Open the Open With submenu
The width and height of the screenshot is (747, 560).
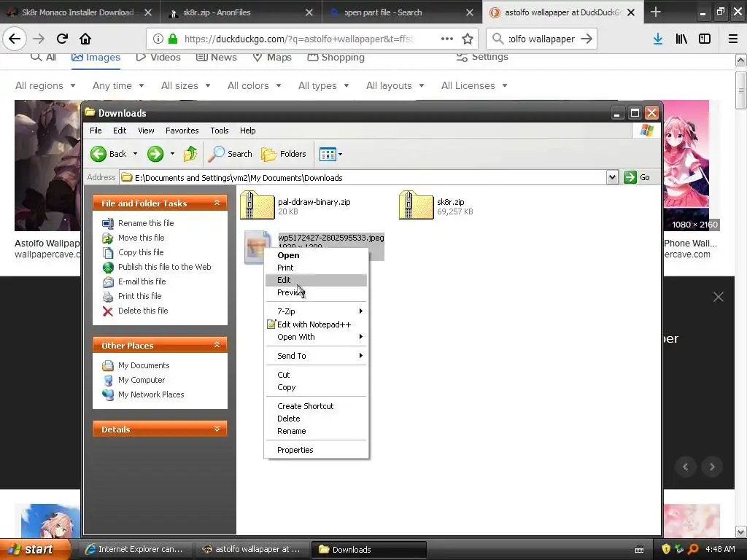coord(317,337)
